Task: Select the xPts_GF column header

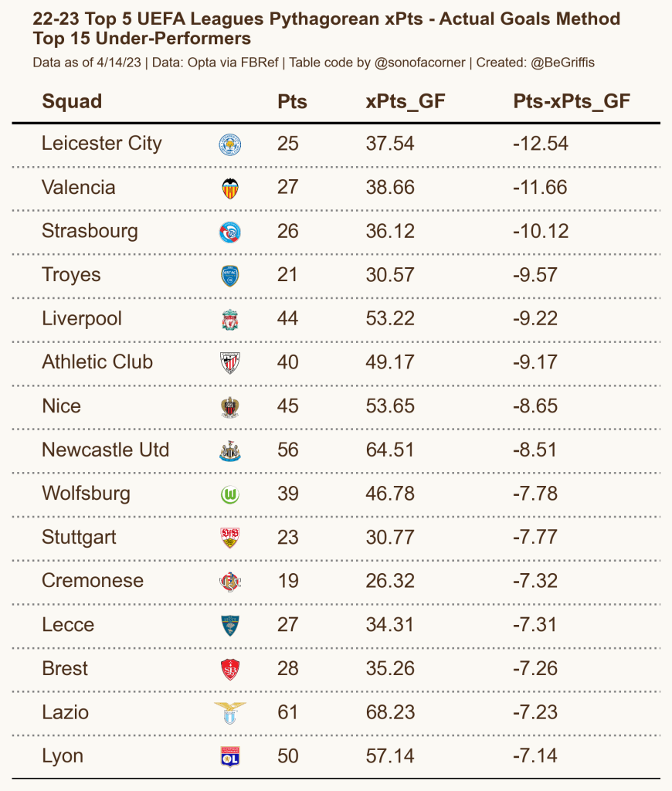Action: click(405, 102)
